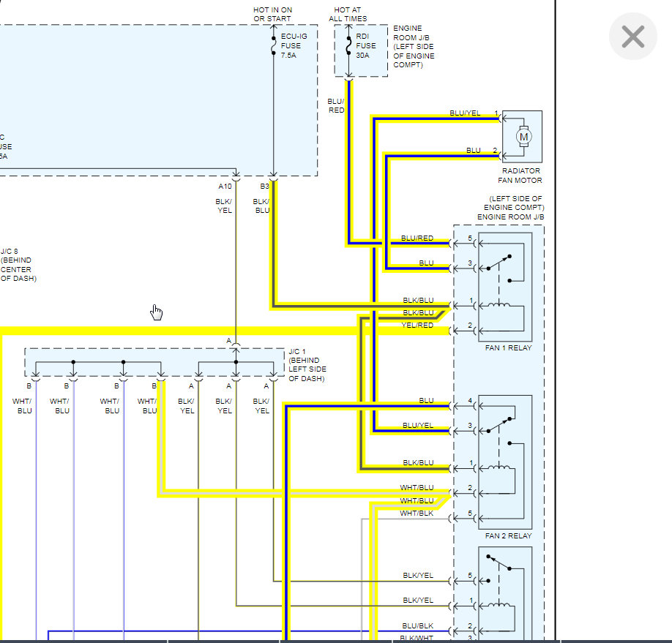This screenshot has width=672, height=643.
Task: Click the radiator fan motor symbol
Action: (522, 137)
